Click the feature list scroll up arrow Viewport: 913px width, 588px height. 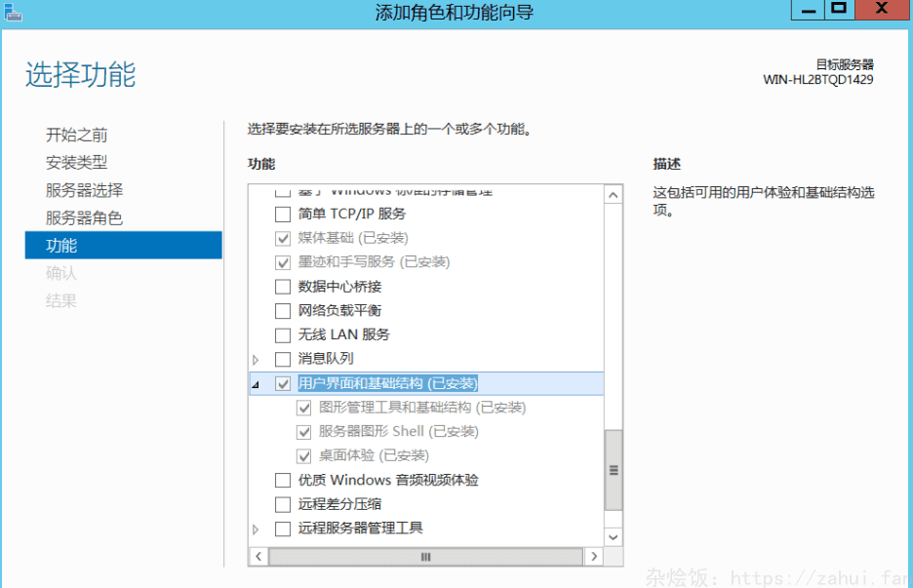point(614,195)
